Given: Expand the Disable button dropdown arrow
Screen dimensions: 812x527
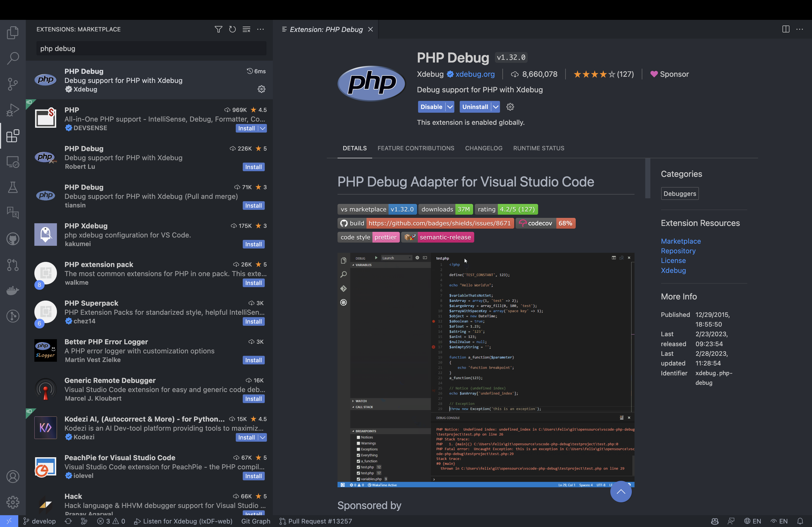Looking at the screenshot, I should [450, 107].
